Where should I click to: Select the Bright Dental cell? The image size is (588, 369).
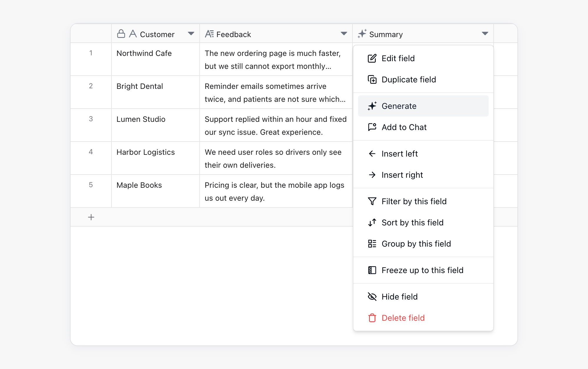coord(156,92)
